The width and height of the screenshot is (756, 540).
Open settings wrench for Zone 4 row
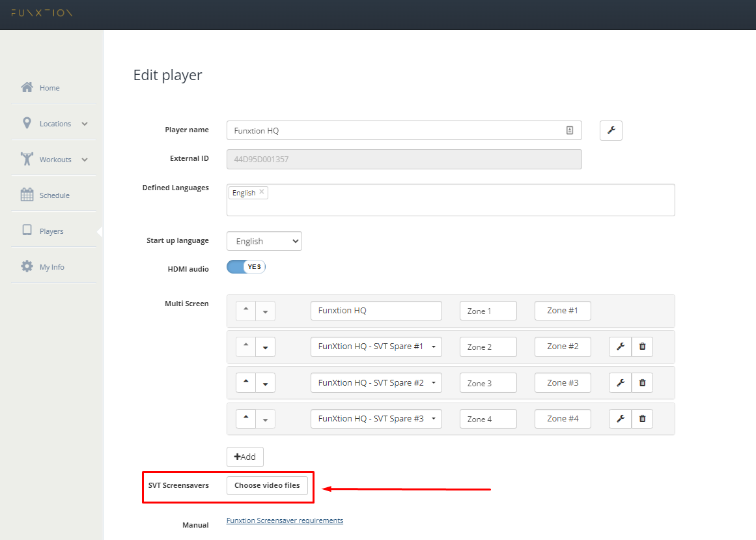(x=621, y=418)
